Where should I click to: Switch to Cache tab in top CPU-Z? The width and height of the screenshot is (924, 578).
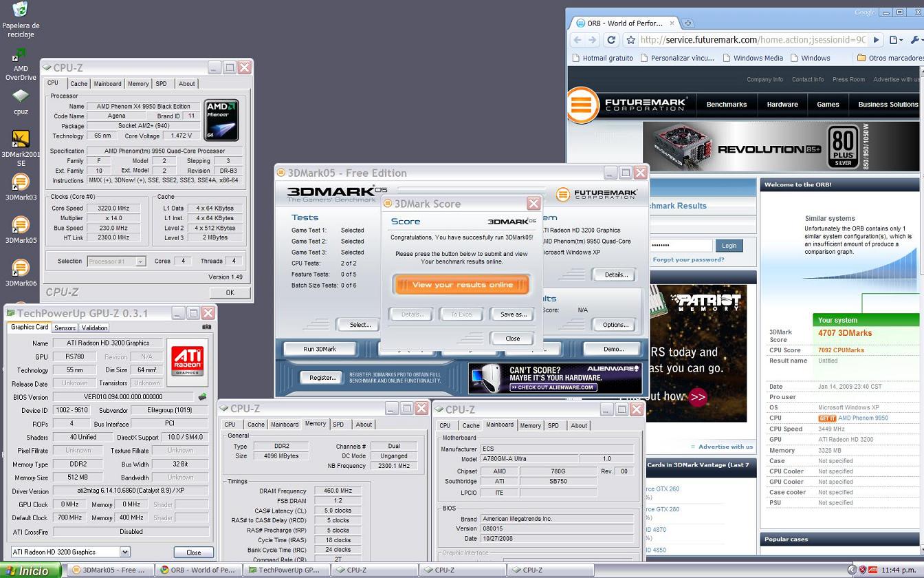(78, 84)
